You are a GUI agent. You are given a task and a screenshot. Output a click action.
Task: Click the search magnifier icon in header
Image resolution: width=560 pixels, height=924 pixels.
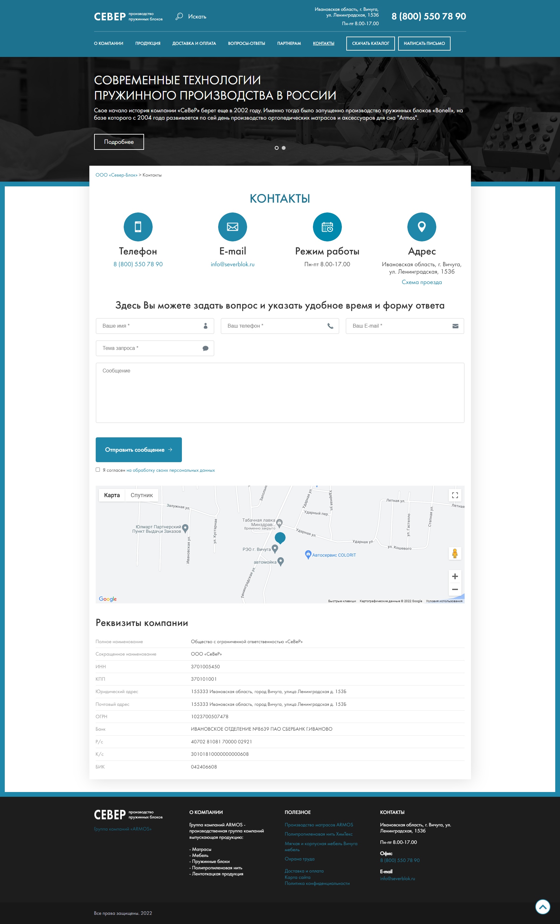[x=179, y=16]
